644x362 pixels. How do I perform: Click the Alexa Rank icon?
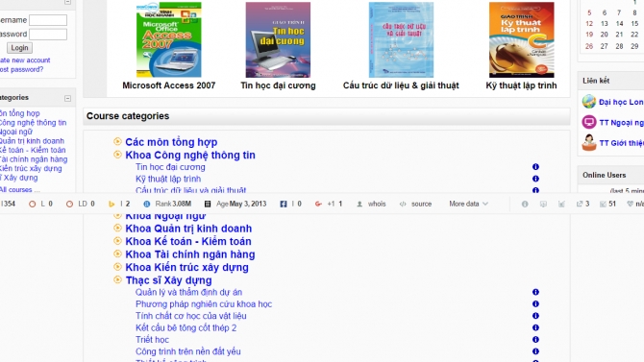pos(147,204)
